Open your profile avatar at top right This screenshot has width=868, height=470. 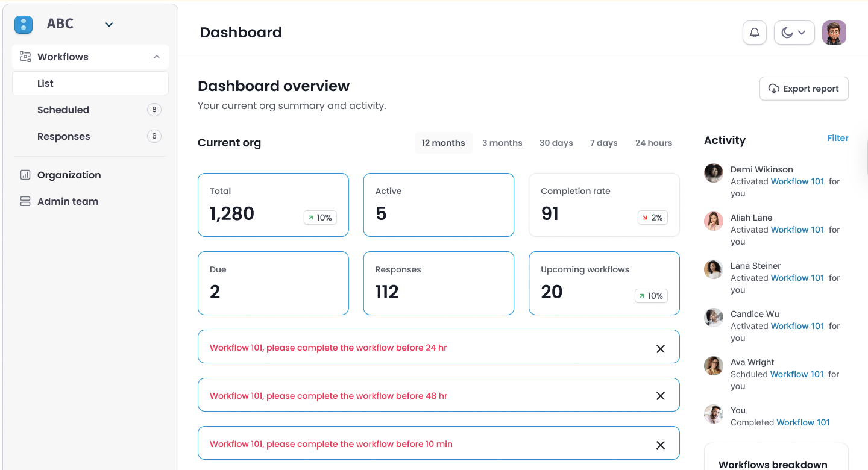834,33
